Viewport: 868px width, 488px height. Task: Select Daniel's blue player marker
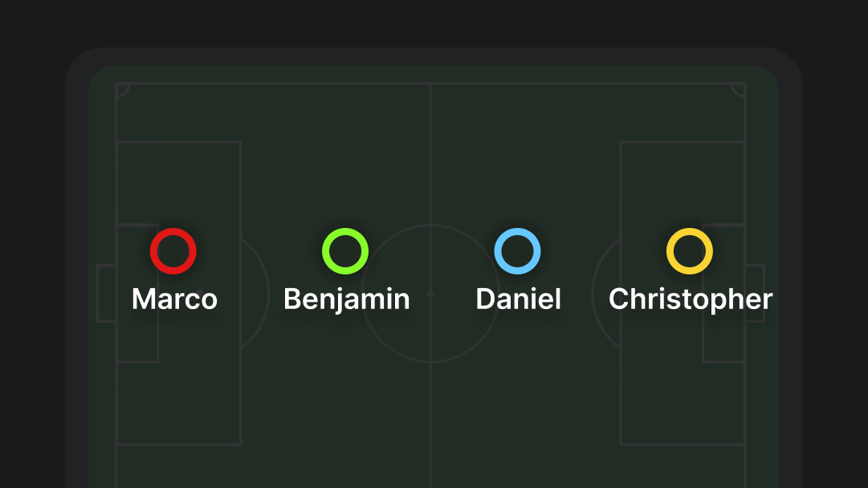(518, 251)
